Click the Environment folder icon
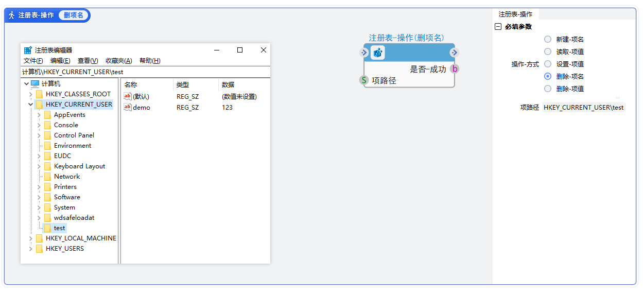Image resolution: width=644 pixels, height=294 pixels. [47, 145]
